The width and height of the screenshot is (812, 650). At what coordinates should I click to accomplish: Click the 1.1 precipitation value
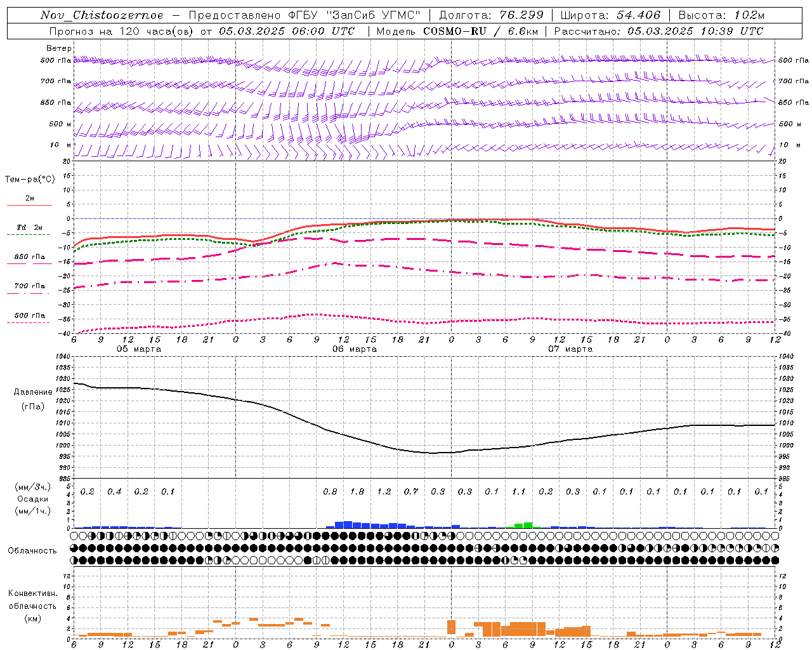pos(519,491)
